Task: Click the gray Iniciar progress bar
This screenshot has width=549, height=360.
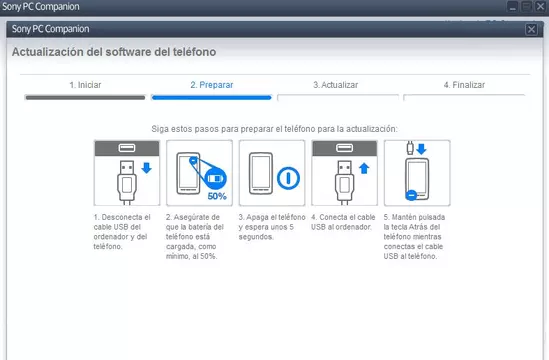Action: [x=85, y=98]
